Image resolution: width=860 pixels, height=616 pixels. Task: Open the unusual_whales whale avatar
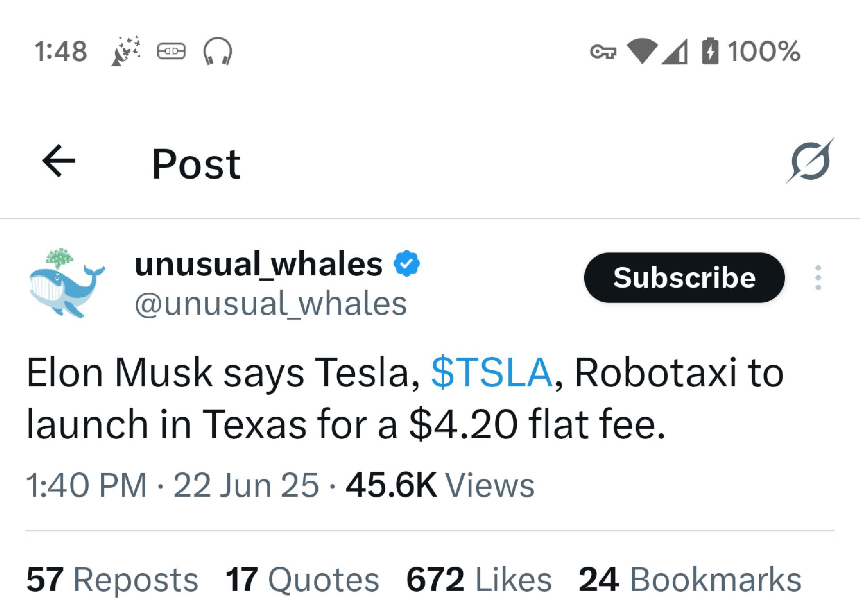[66, 283]
